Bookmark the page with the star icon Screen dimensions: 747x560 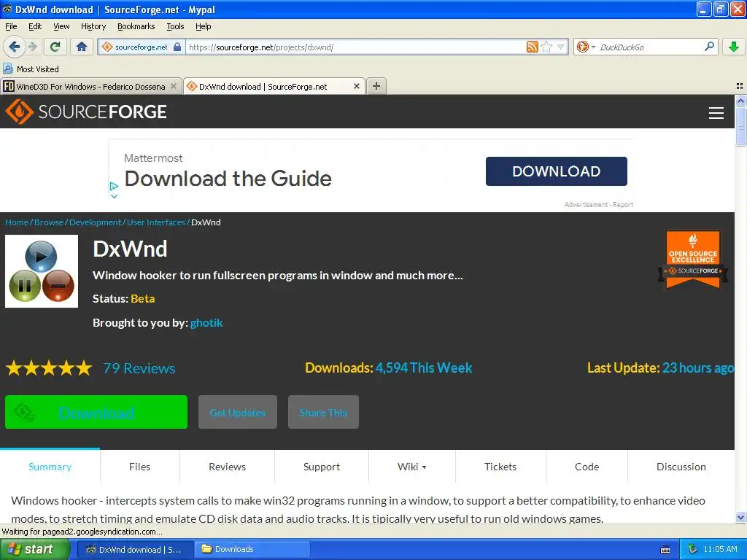[546, 47]
